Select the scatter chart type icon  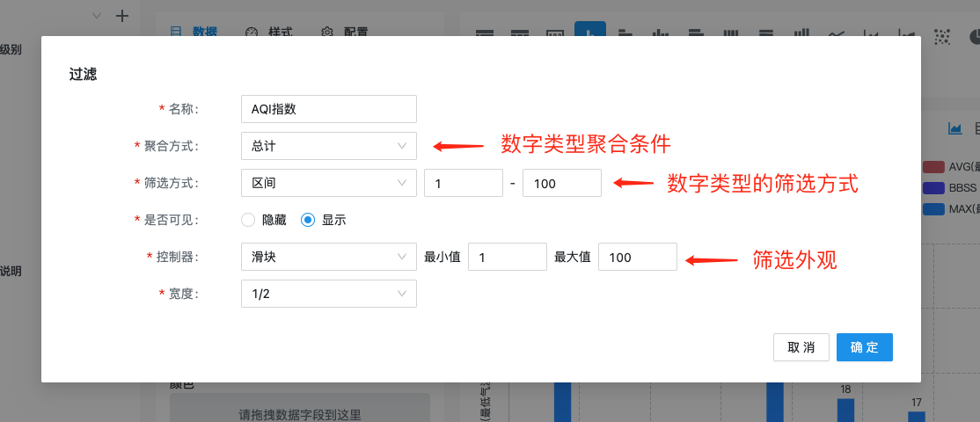(x=941, y=36)
